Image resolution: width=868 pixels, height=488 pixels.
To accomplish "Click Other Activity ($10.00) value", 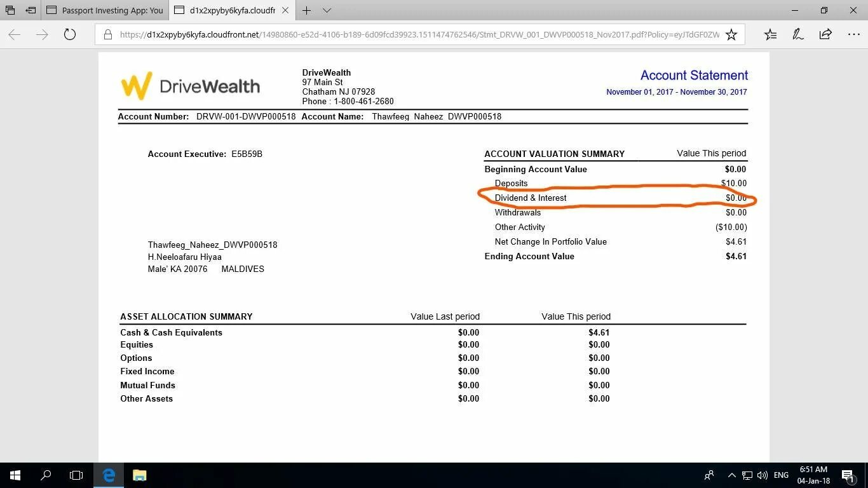I will pos(731,227).
